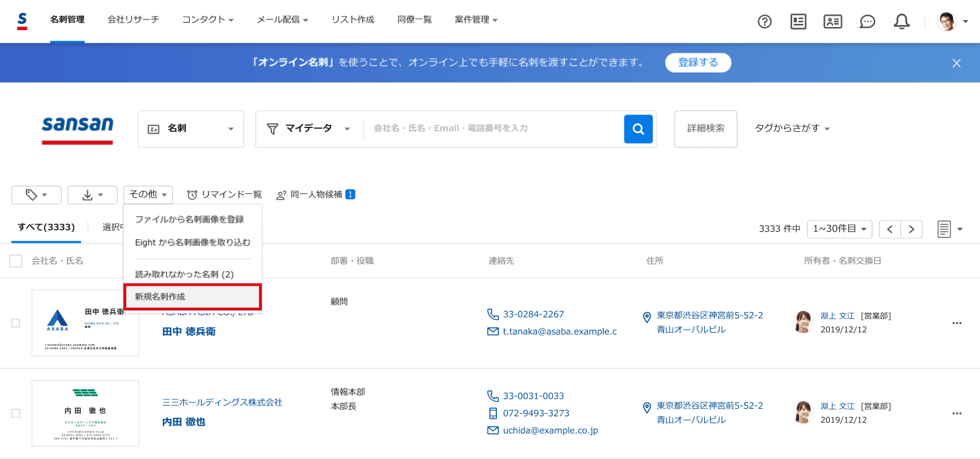Click 所有者・名刺交換日 column header
The height and width of the screenshot is (459, 980).
[842, 261]
